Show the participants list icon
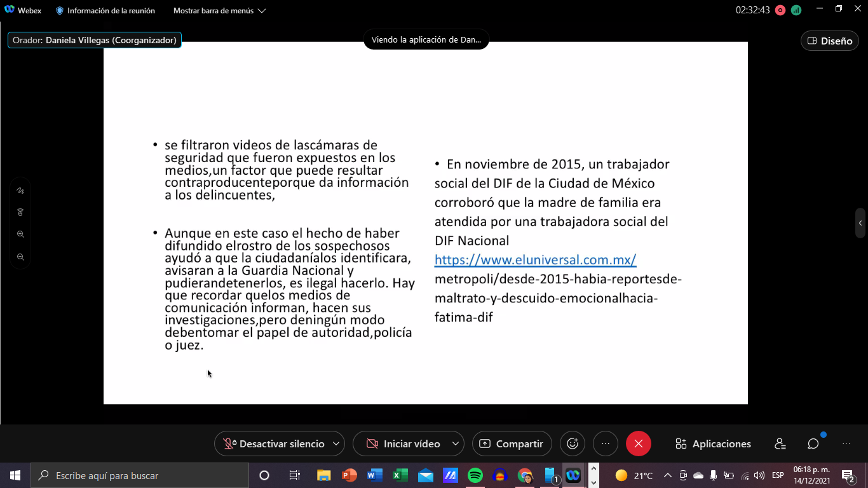Screen dimensions: 868x488 [780, 444]
